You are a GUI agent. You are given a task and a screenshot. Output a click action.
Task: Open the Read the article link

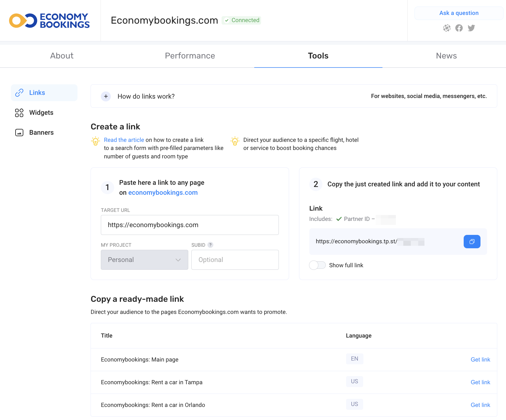click(x=124, y=140)
